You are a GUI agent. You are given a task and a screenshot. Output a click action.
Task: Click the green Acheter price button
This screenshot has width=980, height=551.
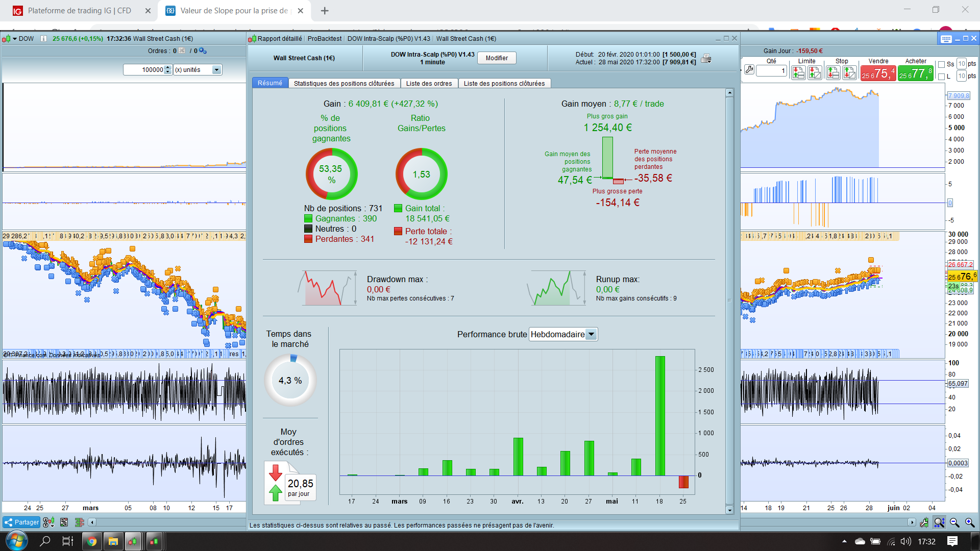915,73
